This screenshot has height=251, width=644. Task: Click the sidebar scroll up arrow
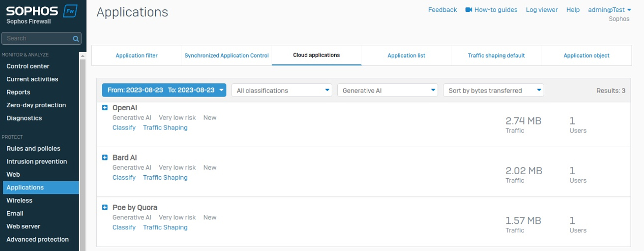[83, 56]
